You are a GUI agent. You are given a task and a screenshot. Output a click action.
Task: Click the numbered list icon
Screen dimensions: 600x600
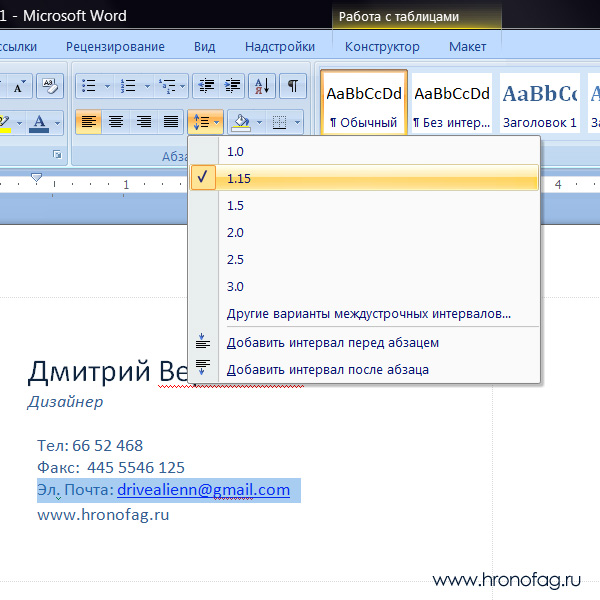[x=128, y=86]
